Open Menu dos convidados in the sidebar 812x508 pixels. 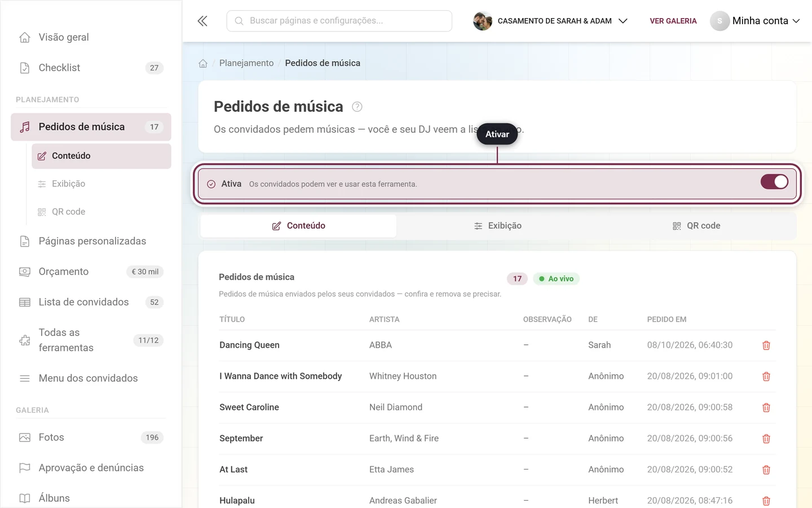pyautogui.click(x=91, y=378)
